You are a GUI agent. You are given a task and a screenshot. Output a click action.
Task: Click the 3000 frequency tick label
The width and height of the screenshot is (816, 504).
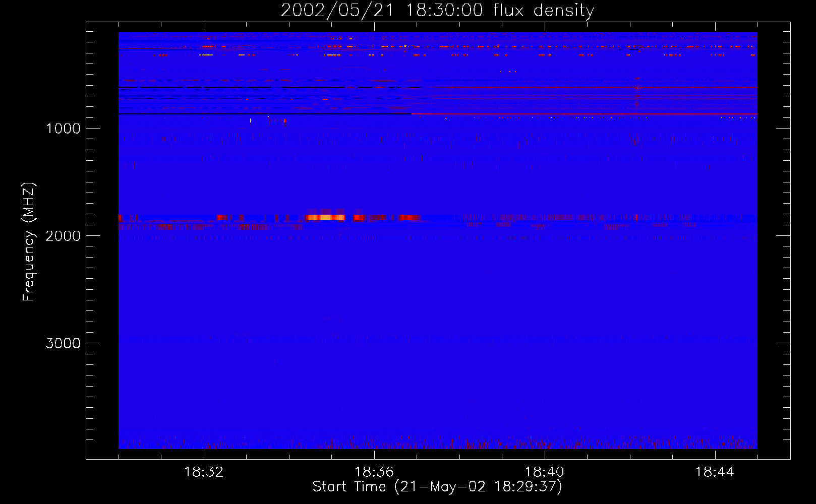point(63,343)
